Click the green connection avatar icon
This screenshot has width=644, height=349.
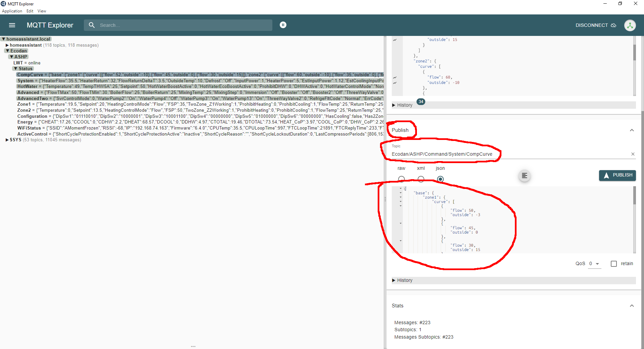[x=630, y=25]
